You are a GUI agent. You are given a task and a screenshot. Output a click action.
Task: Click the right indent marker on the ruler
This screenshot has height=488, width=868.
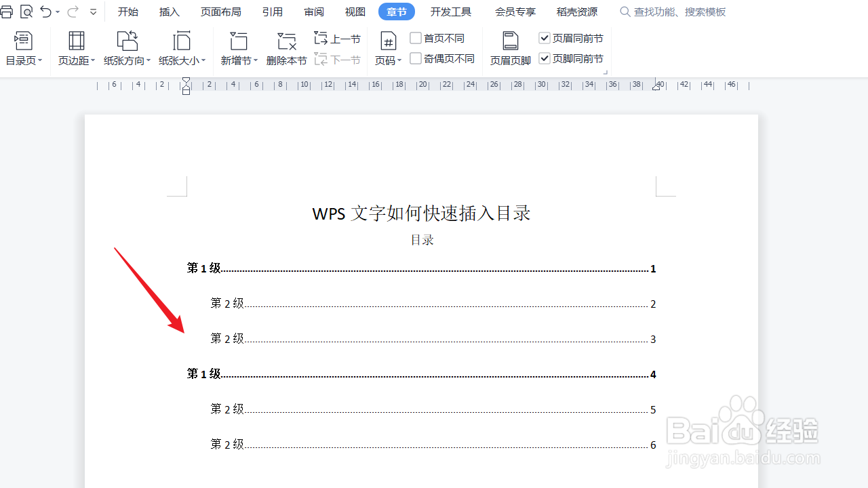click(x=656, y=85)
